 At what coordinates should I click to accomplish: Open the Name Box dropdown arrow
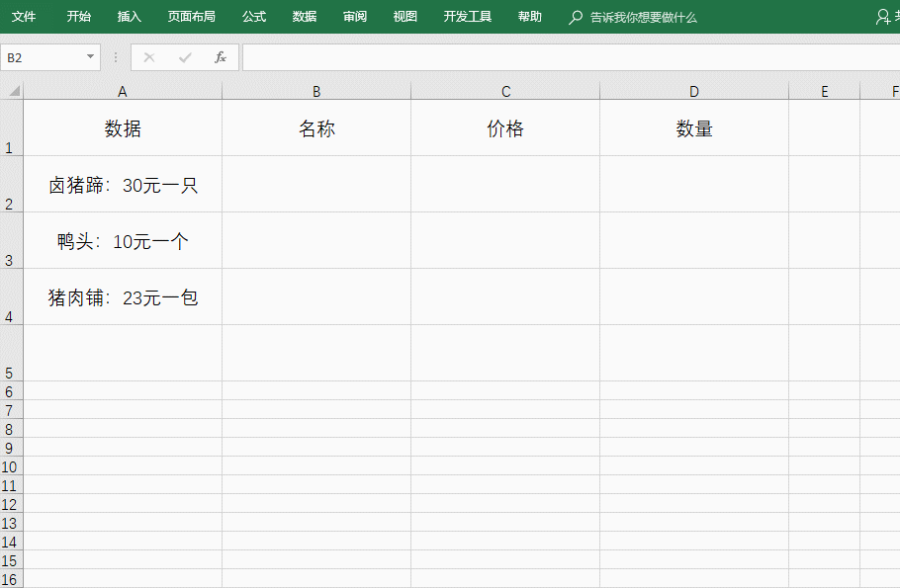89,57
